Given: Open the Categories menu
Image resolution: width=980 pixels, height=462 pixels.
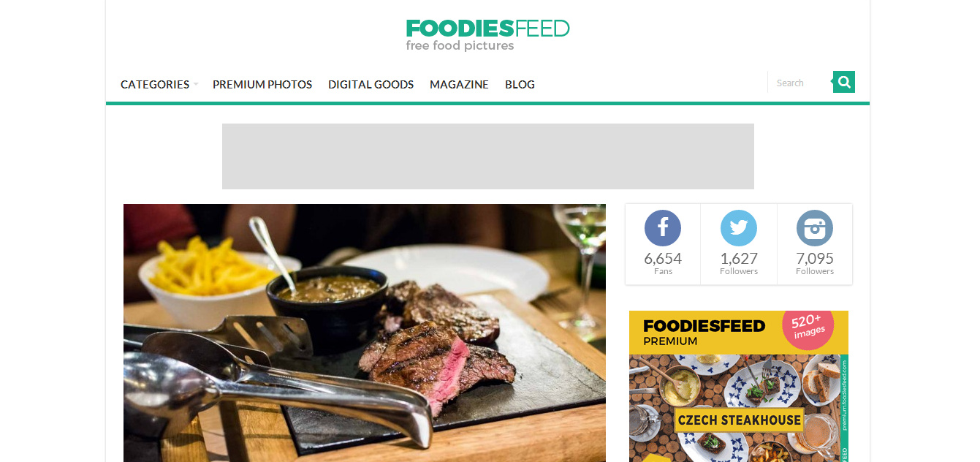Looking at the screenshot, I should pyautogui.click(x=155, y=85).
